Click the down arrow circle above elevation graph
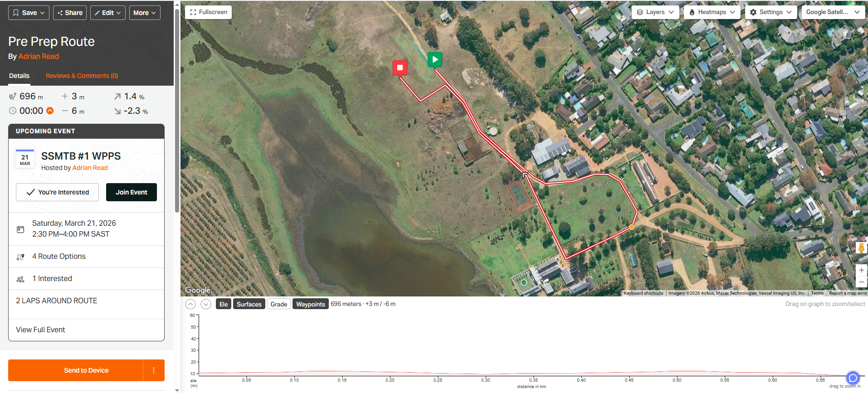Screen dimensions: 868x393 (x=206, y=304)
